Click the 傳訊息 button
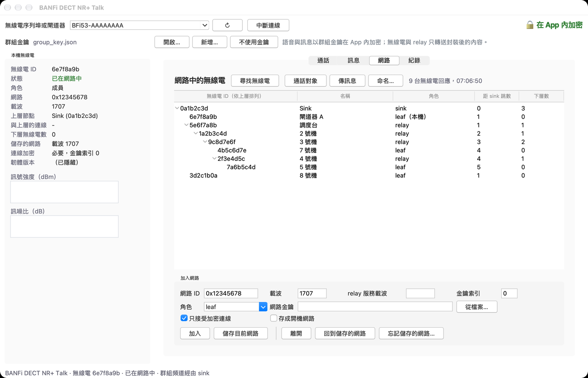This screenshot has width=588, height=378. pos(347,81)
